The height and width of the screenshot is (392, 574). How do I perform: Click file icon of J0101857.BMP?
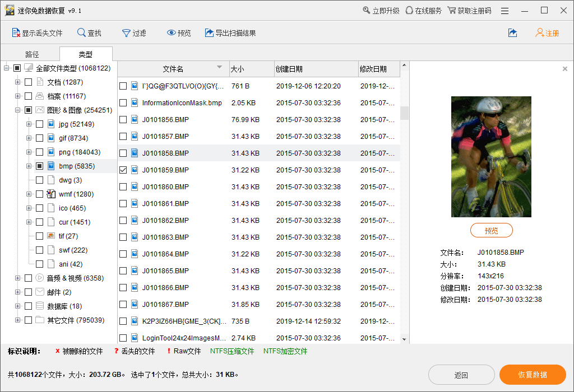[135, 137]
